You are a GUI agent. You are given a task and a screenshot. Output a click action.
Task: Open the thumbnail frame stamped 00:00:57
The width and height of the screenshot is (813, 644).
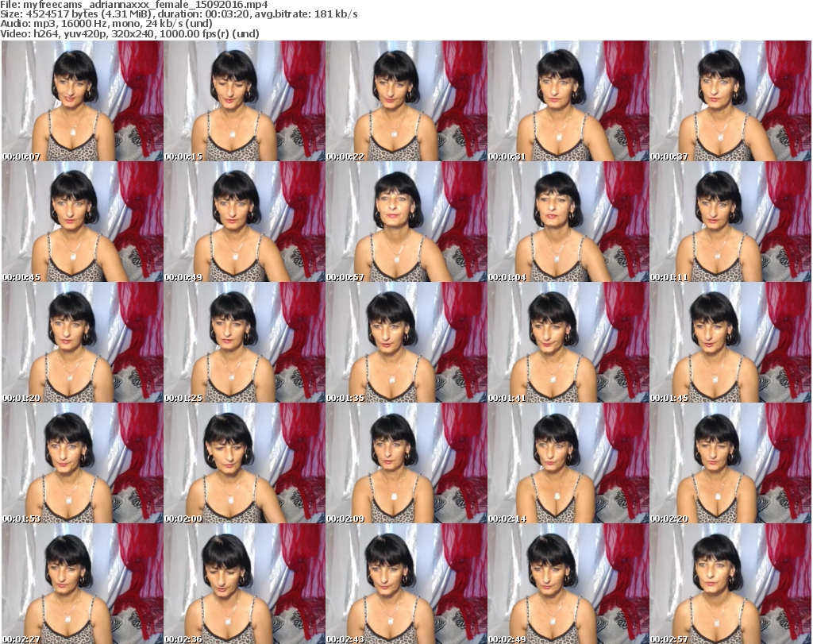pos(406,222)
